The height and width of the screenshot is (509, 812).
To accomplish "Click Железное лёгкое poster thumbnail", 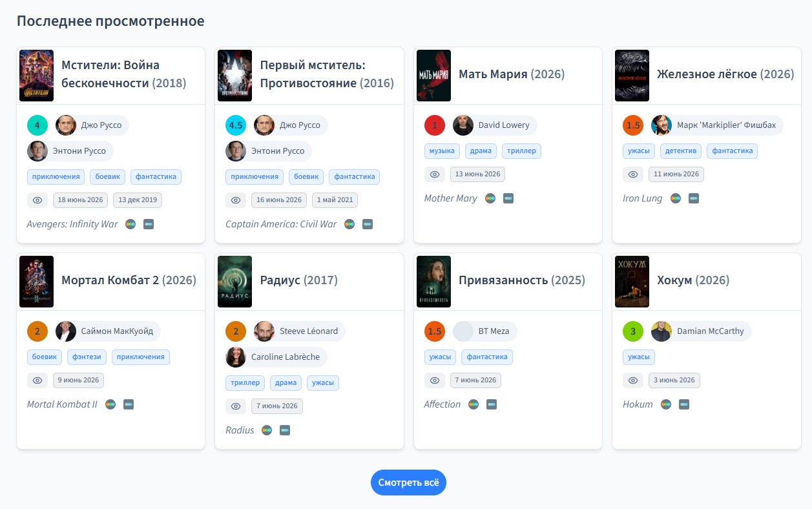I will point(632,76).
